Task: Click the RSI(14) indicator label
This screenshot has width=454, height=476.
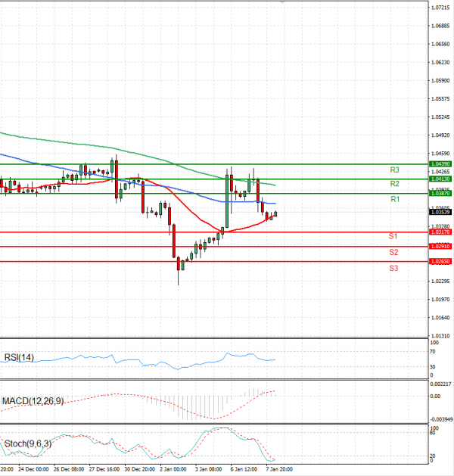Action: tap(19, 357)
